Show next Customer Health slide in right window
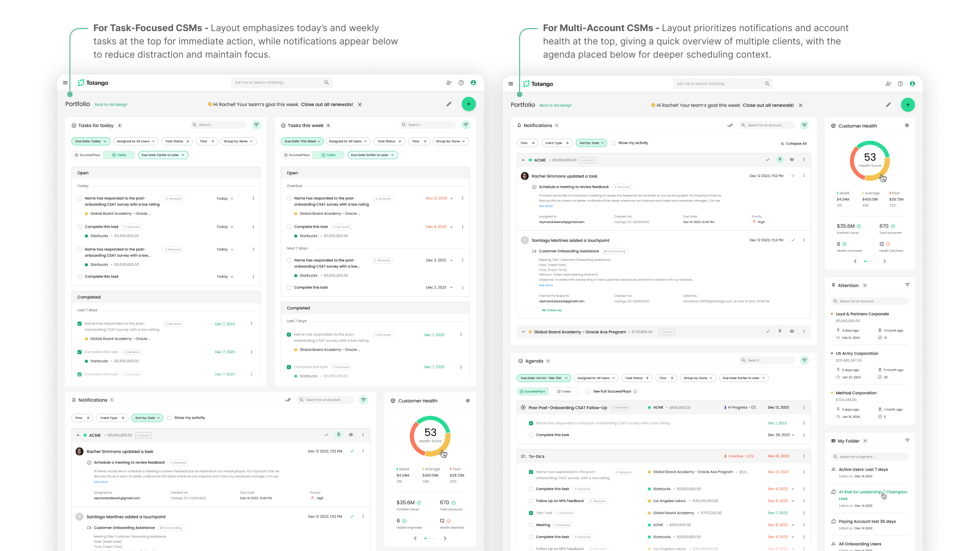The image size is (980, 551). pyautogui.click(x=885, y=261)
